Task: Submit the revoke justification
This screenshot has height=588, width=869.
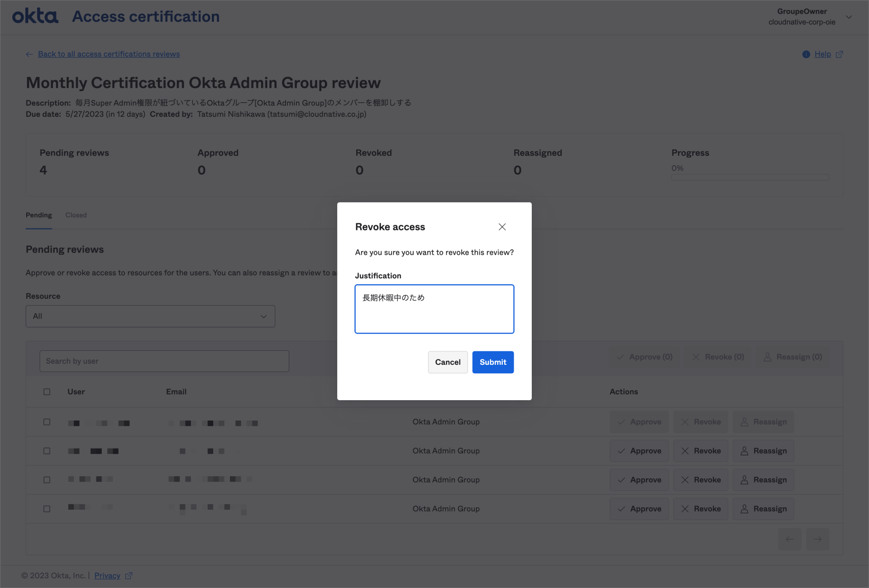Action: coord(492,362)
